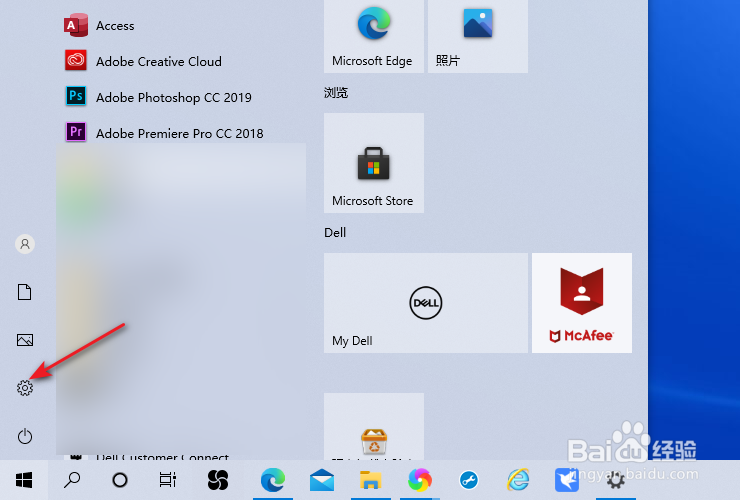Open the blue wrench taskbar app
This screenshot has width=740, height=500.
pyautogui.click(x=469, y=480)
